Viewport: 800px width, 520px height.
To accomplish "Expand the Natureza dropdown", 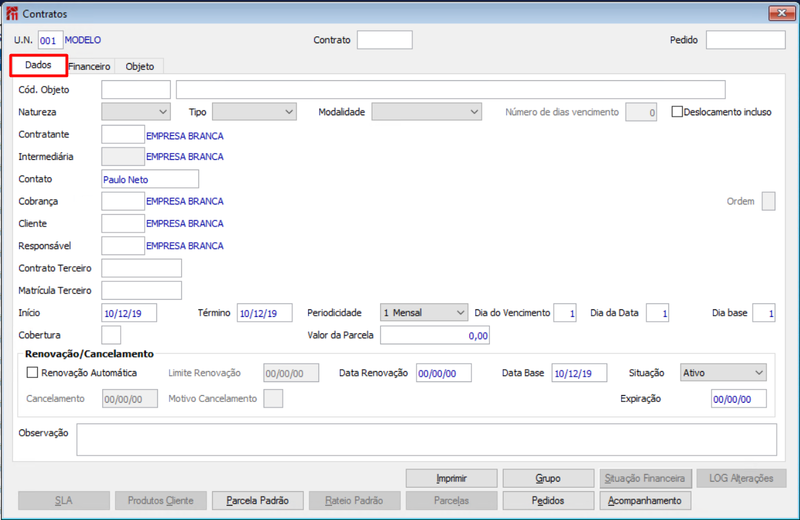I will click(x=136, y=112).
